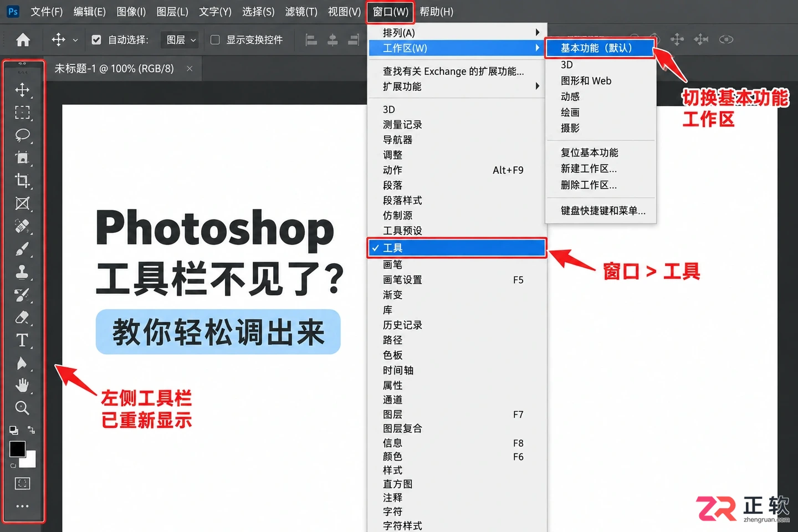Open the 帮助(H) menu
The height and width of the screenshot is (532, 798).
pos(437,12)
